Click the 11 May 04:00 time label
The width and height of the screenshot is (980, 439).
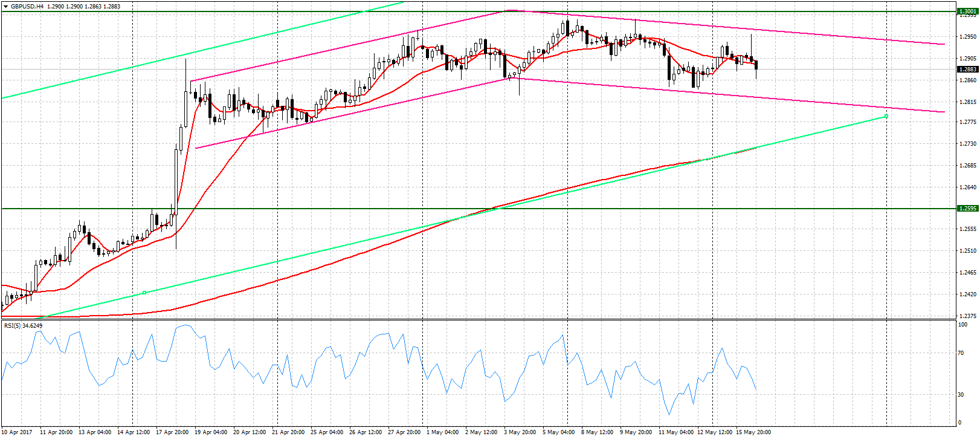(676, 432)
